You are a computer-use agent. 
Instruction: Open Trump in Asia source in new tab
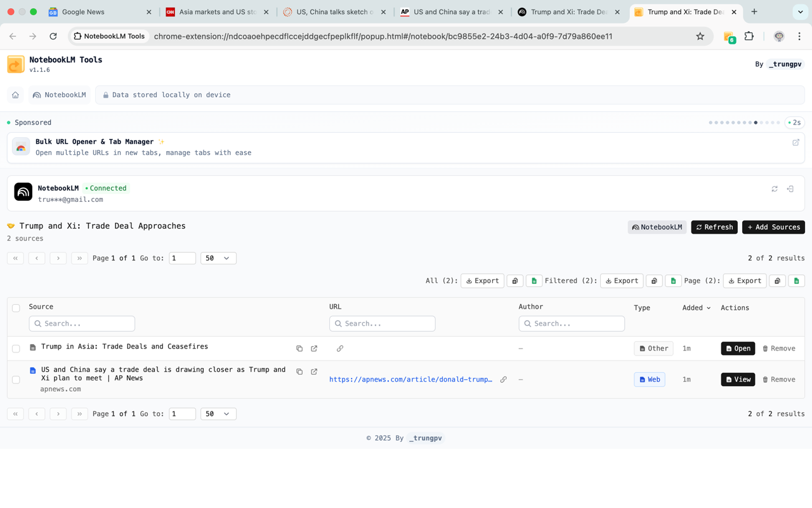(x=314, y=348)
